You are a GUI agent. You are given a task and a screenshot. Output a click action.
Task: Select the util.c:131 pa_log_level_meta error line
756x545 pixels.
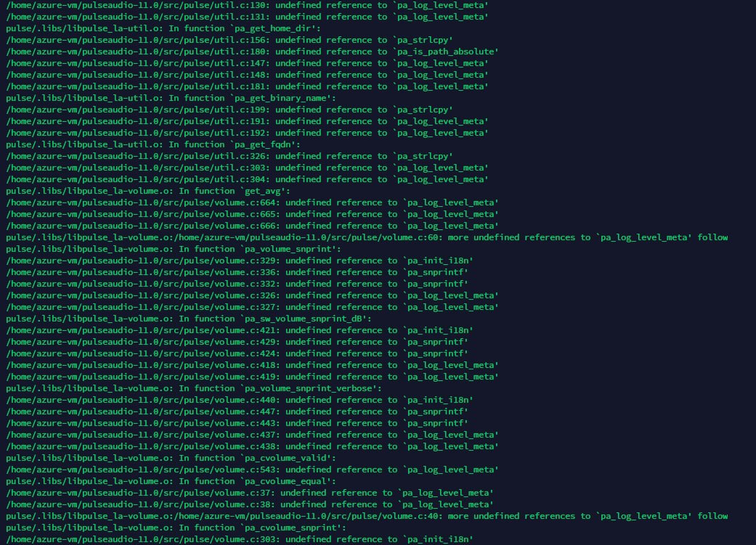pyautogui.click(x=248, y=17)
